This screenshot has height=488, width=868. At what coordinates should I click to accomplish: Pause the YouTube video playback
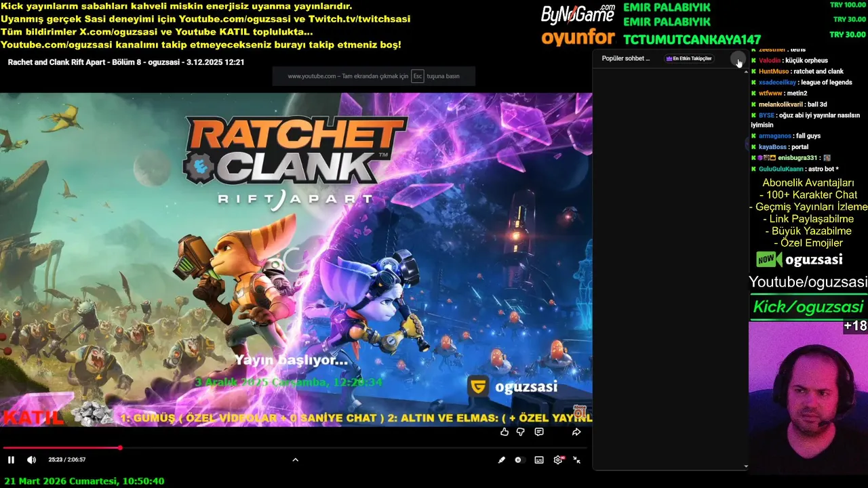click(11, 460)
